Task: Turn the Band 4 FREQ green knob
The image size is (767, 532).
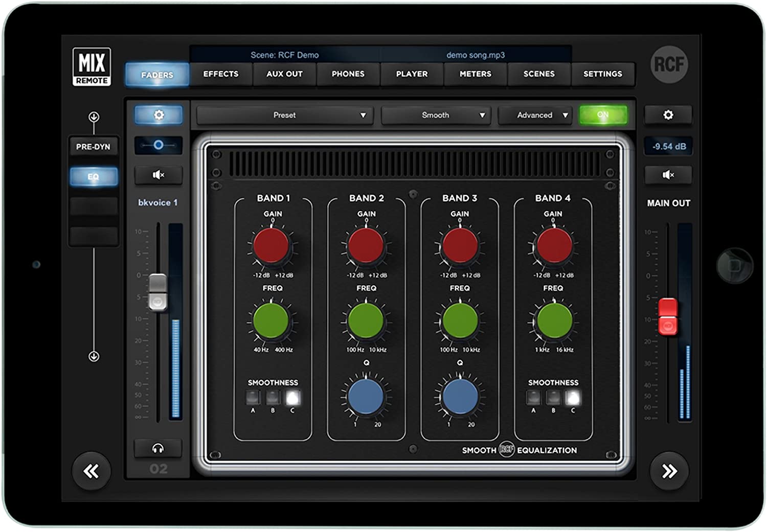Action: pos(554,320)
